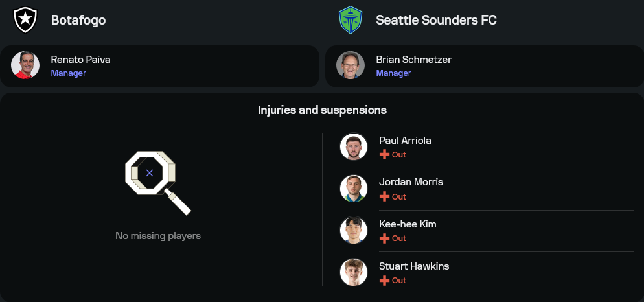Open Brian Schmetzer's manager photo
Viewport: 644px width, 302px height.
click(x=351, y=65)
